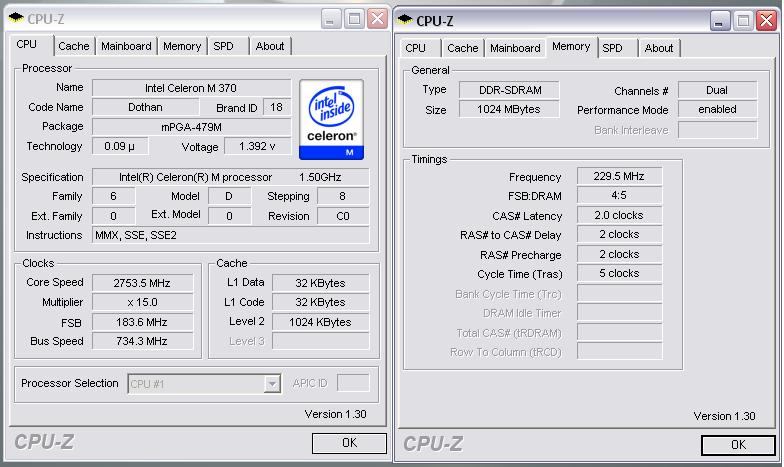Click technology value '0.09 µ'
The width and height of the screenshot is (784, 467).
pyautogui.click(x=120, y=146)
